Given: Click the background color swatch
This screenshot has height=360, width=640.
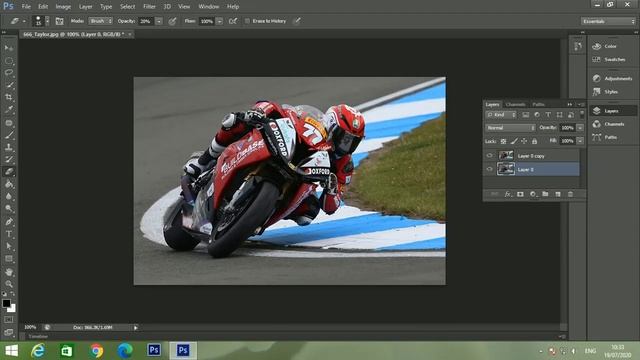Looking at the screenshot, I should click(x=12, y=309).
